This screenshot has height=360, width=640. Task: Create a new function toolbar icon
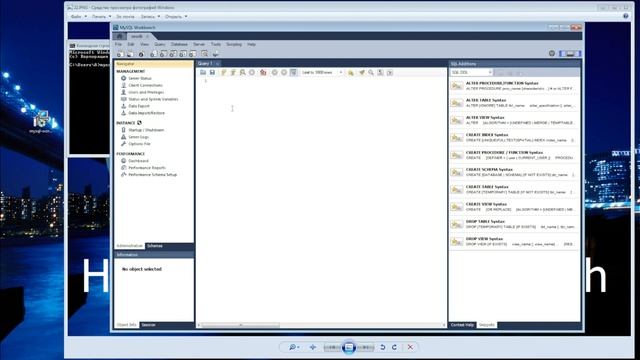click(192, 54)
